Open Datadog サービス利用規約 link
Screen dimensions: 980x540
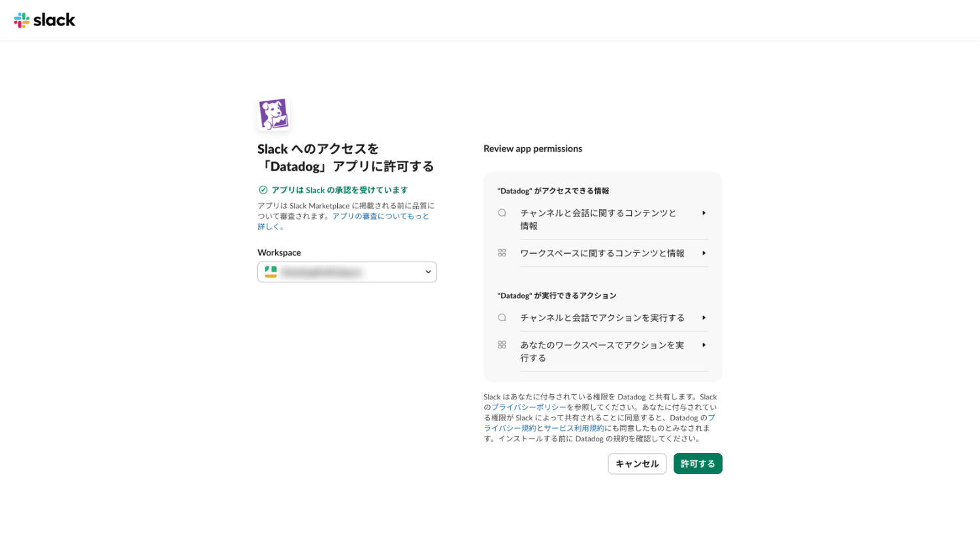coord(574,428)
